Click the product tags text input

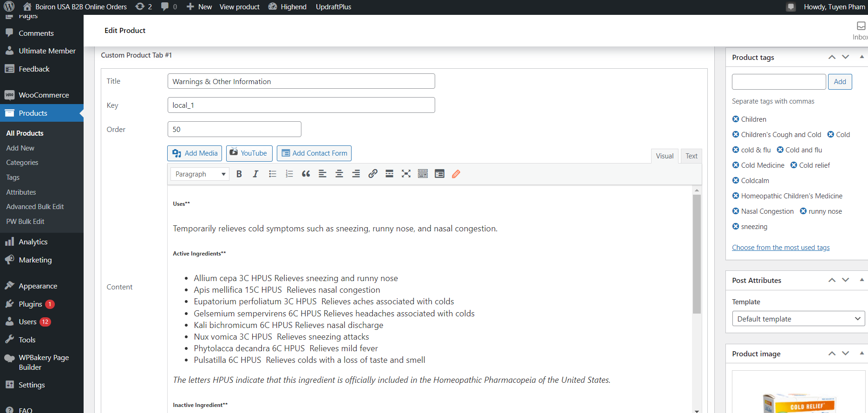(779, 82)
